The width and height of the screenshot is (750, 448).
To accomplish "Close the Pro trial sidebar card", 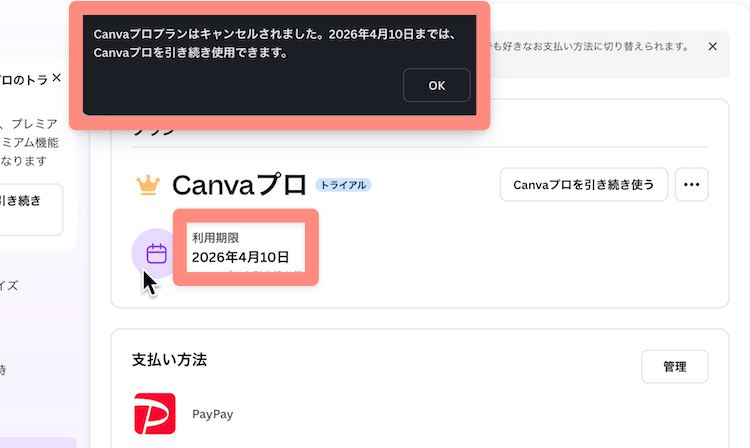I will [x=56, y=77].
